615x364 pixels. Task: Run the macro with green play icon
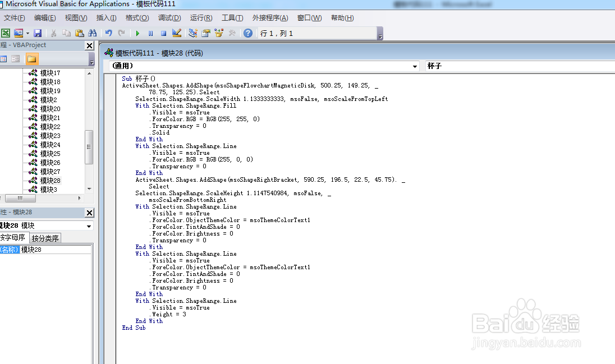[137, 33]
